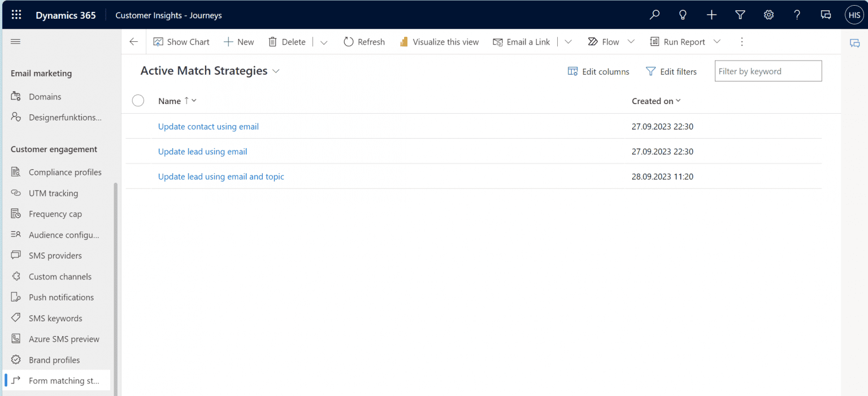Open the Flow dropdown menu
Viewport: 868px width, 396px height.
(631, 41)
